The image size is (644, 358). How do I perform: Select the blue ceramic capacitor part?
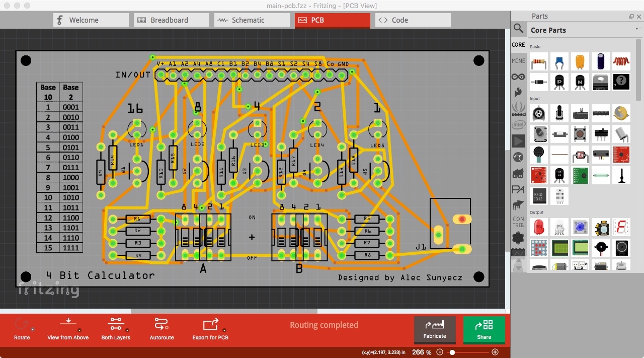[x=559, y=62]
